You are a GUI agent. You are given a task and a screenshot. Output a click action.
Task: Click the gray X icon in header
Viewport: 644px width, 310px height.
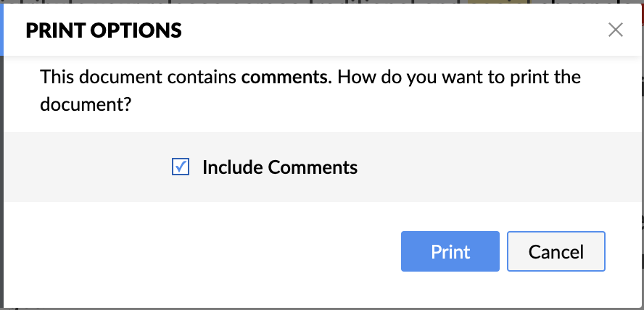point(616,30)
